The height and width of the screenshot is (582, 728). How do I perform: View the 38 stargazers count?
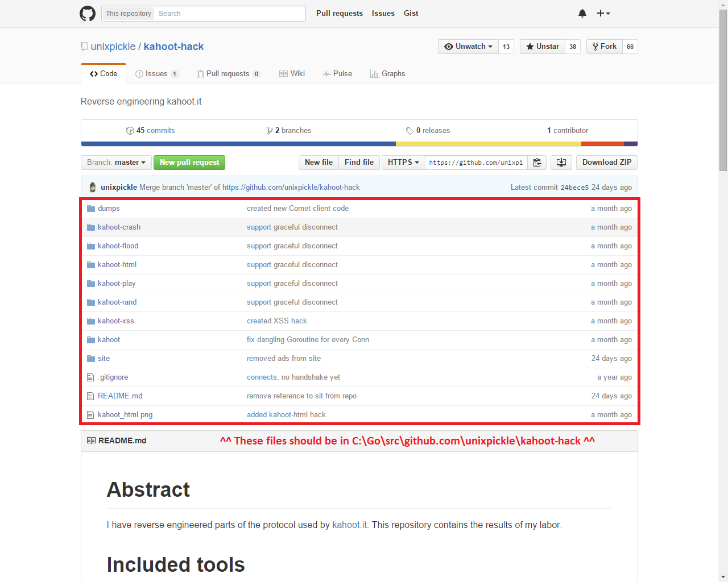573,47
